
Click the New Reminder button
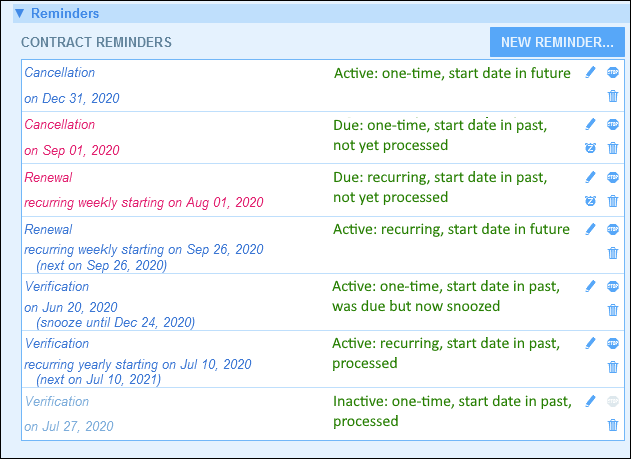[x=557, y=42]
